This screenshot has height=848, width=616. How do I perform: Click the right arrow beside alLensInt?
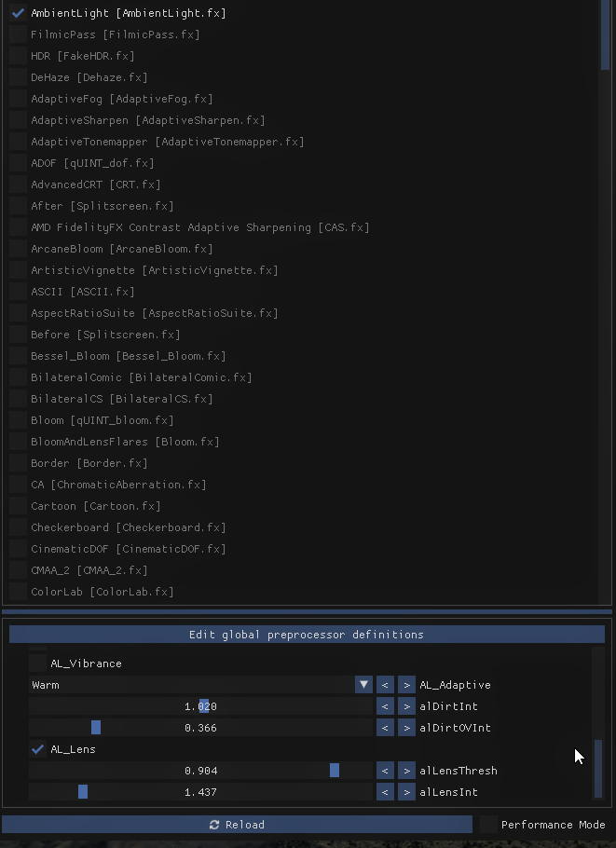click(x=406, y=792)
